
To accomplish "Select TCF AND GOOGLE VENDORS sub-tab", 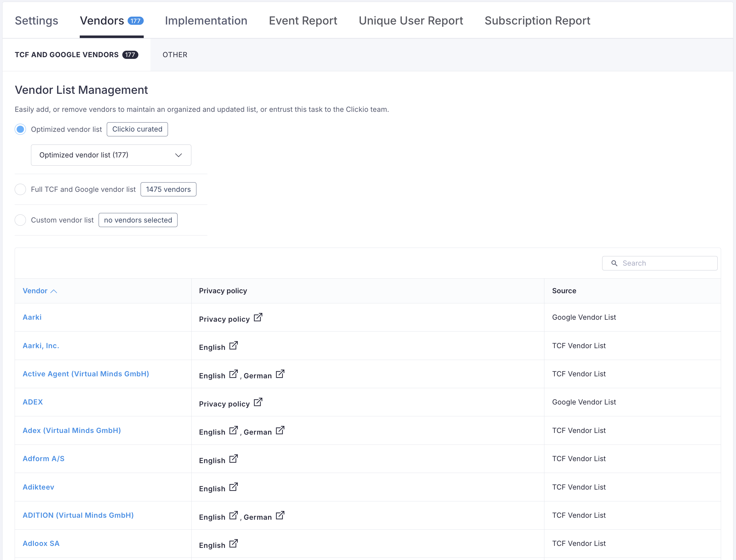I will coord(76,55).
